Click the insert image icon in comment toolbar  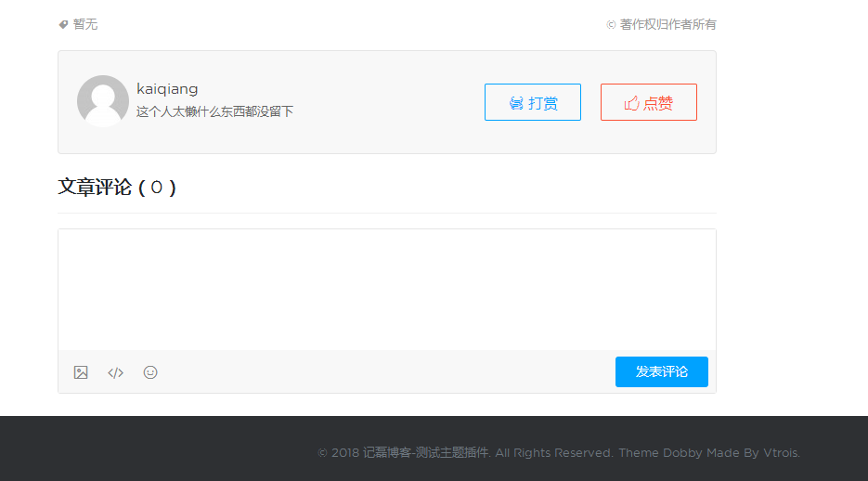coord(81,372)
